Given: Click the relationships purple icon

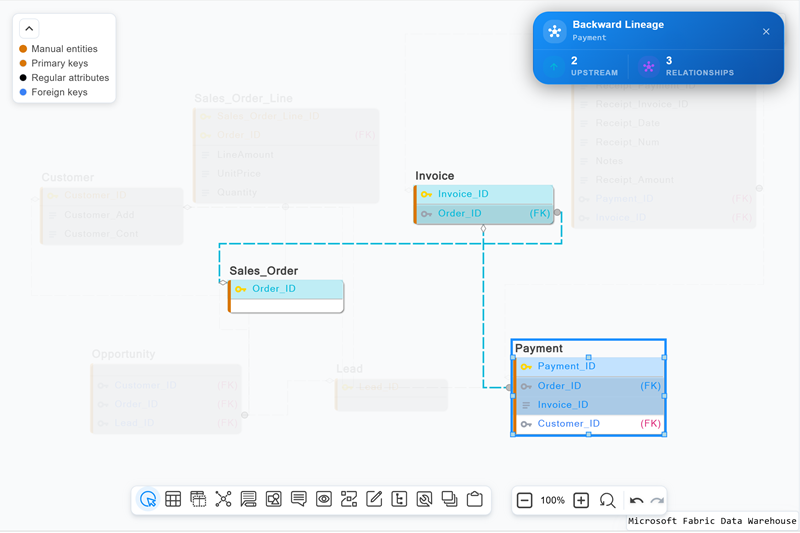Looking at the screenshot, I should 648,67.
